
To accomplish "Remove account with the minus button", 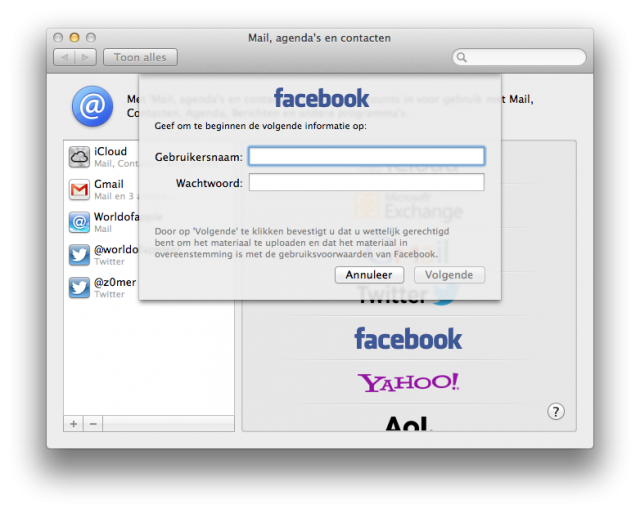I will (x=93, y=424).
